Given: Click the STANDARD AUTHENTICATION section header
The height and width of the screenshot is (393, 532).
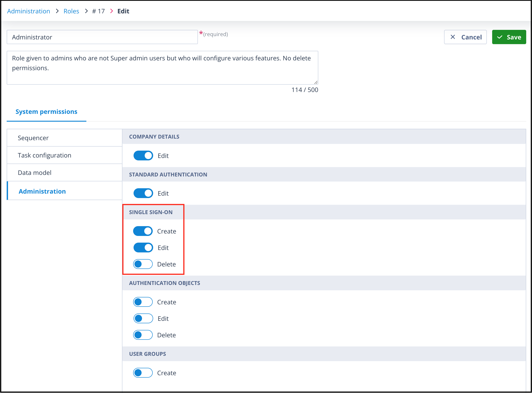Looking at the screenshot, I should 324,174.
